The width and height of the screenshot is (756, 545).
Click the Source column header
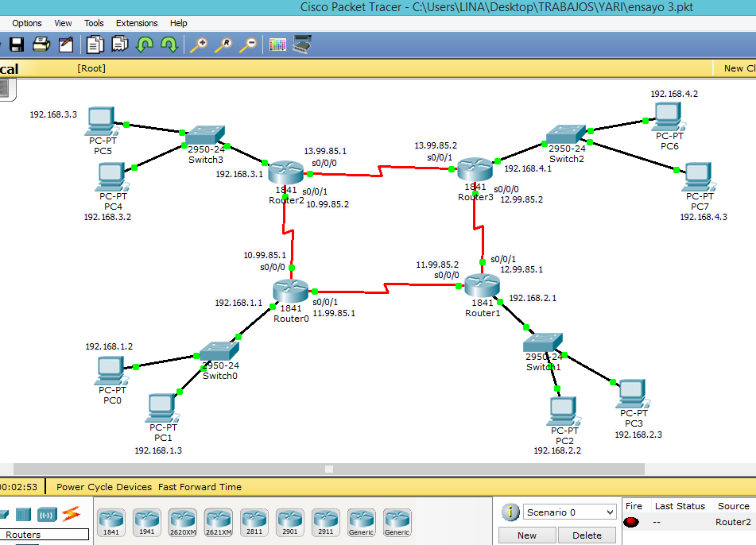point(733,506)
